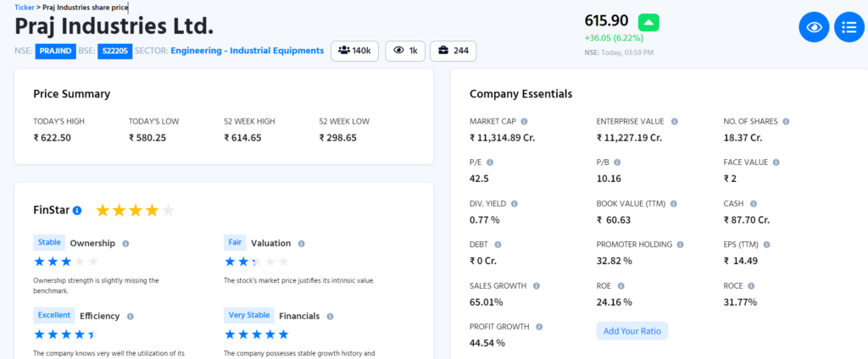Click info icon next to Financials
This screenshot has width=868, height=359.
point(330,317)
